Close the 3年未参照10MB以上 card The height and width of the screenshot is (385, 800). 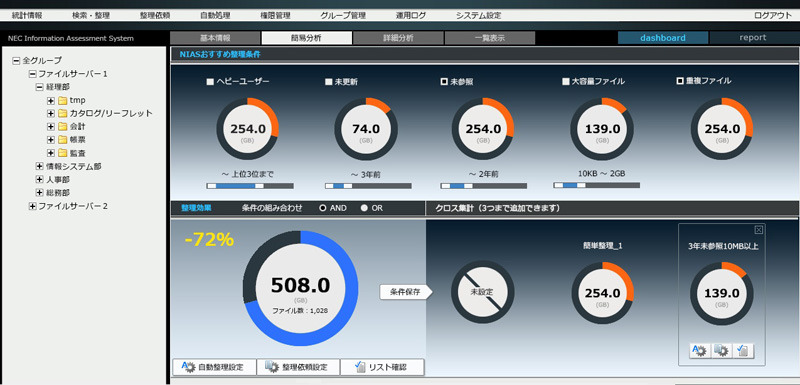[x=759, y=229]
